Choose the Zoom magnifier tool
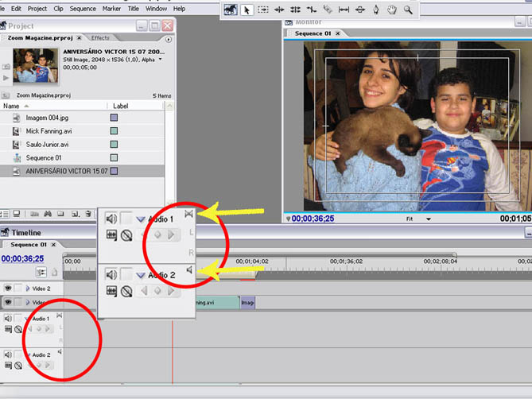The width and height of the screenshot is (532, 399). (x=408, y=10)
